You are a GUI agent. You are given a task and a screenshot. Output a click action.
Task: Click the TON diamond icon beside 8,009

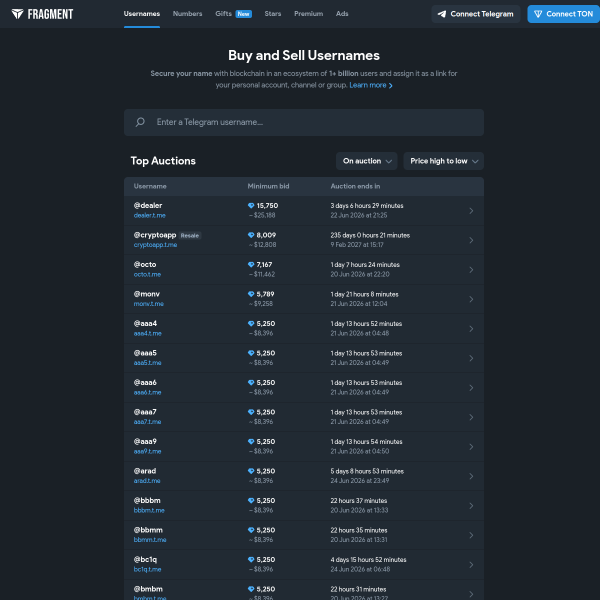(251, 235)
